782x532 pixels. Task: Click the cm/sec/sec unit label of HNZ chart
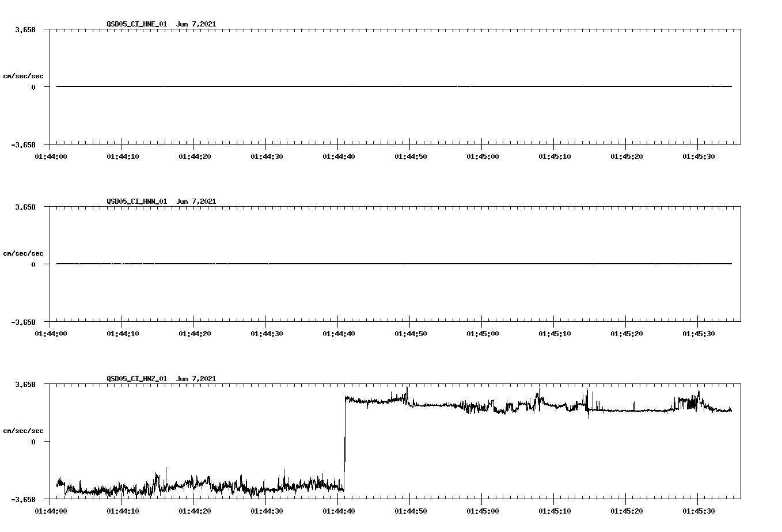(x=23, y=431)
